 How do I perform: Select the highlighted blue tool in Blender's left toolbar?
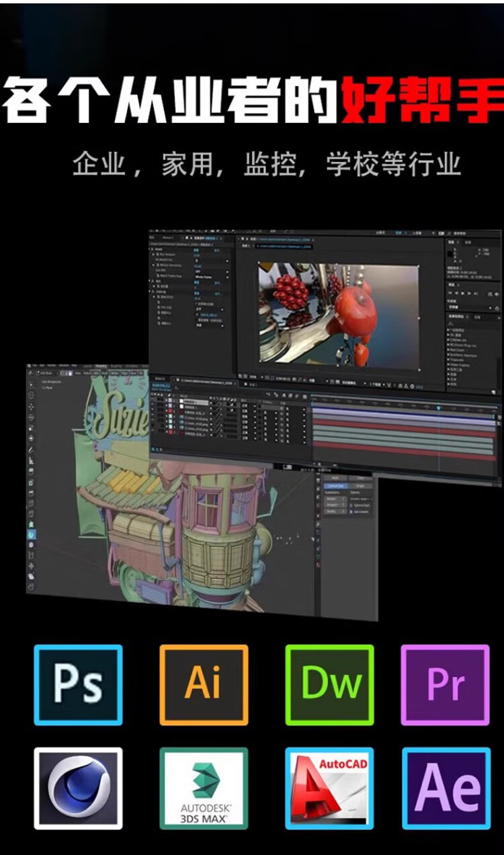[x=32, y=534]
